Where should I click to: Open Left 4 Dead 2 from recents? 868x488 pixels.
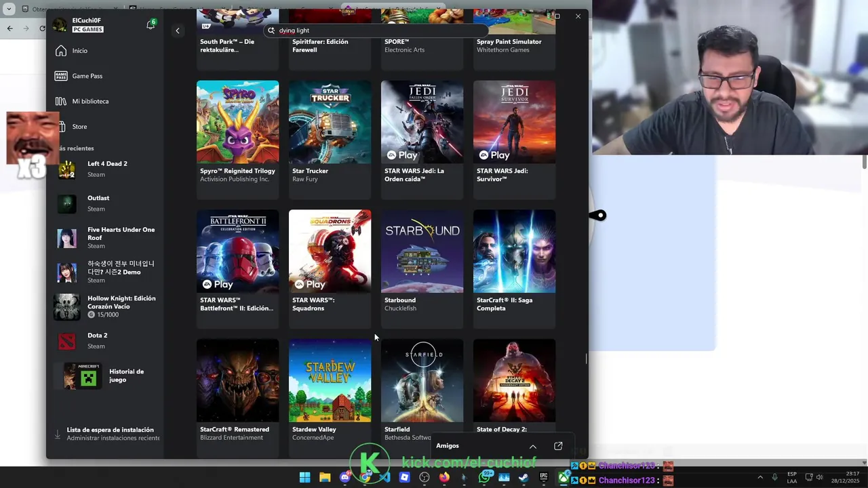[x=105, y=169]
